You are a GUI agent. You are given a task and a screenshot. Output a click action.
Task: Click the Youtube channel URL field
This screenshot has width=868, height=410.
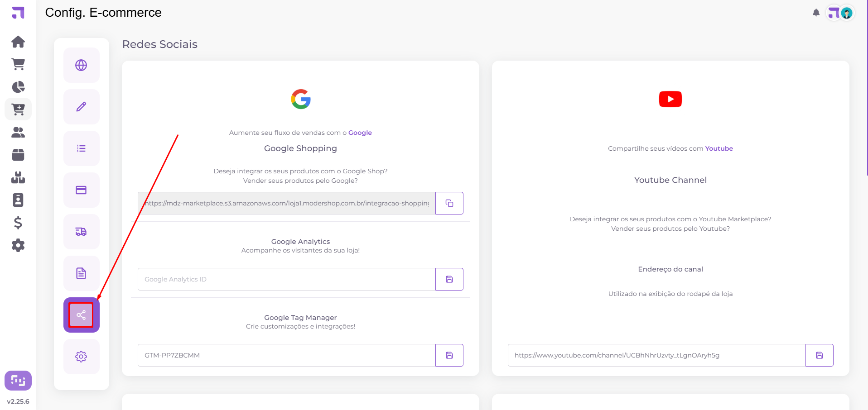657,355
